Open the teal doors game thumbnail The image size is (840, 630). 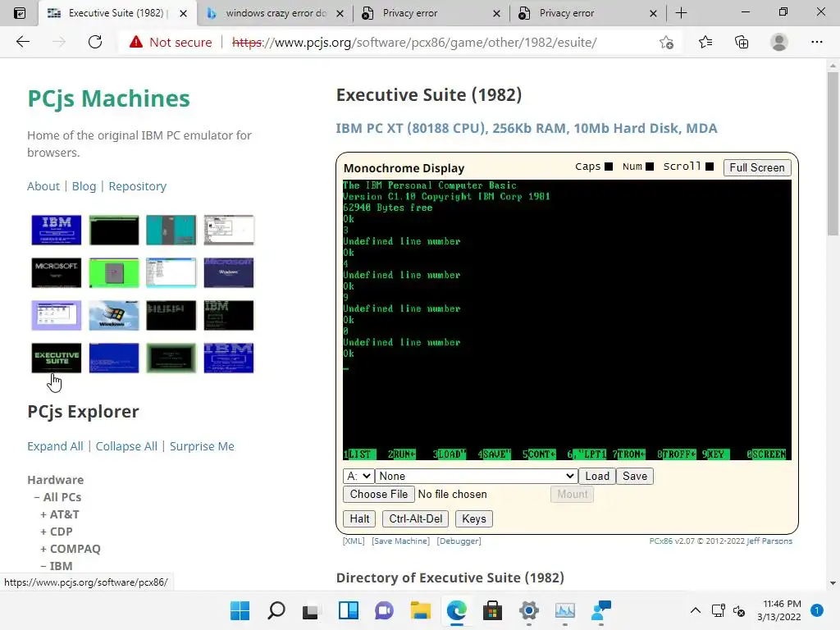click(171, 230)
